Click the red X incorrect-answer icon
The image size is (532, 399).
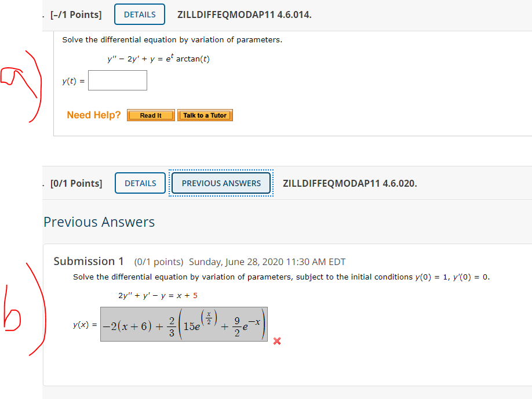(x=276, y=341)
